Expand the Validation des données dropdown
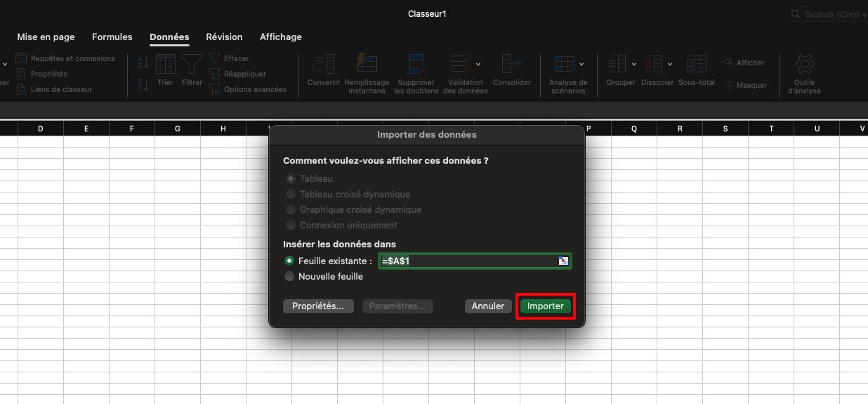868x404 pixels. coord(479,64)
